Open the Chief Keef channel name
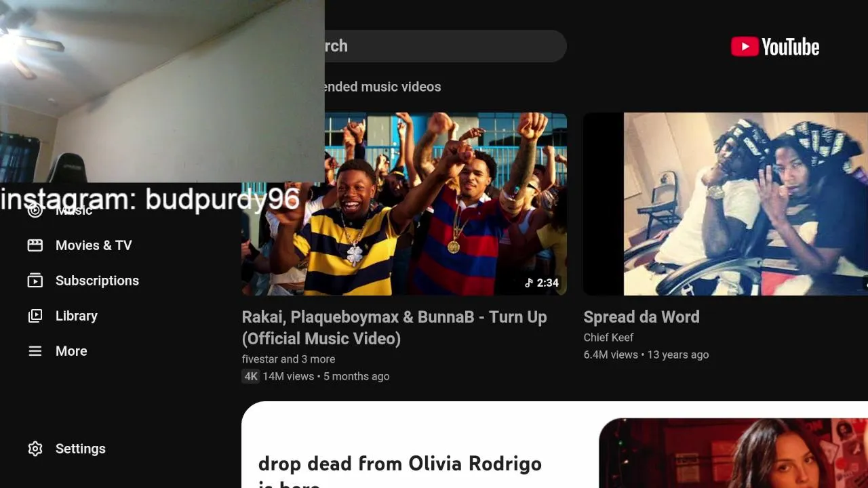The width and height of the screenshot is (868, 488). pyautogui.click(x=608, y=338)
